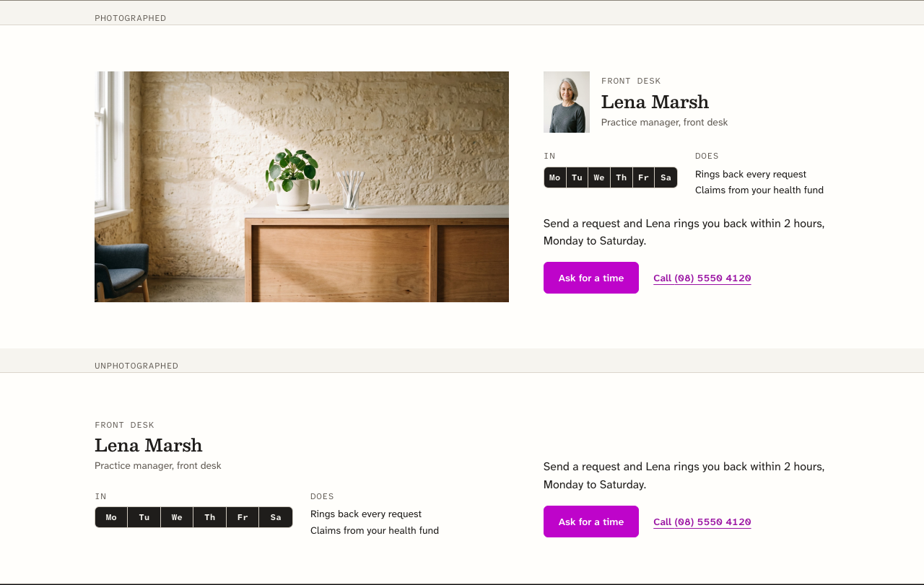924x585 pixels.
Task: Click the Call (08) 5550 4120 link in Unphotographed section
Action: (x=702, y=522)
